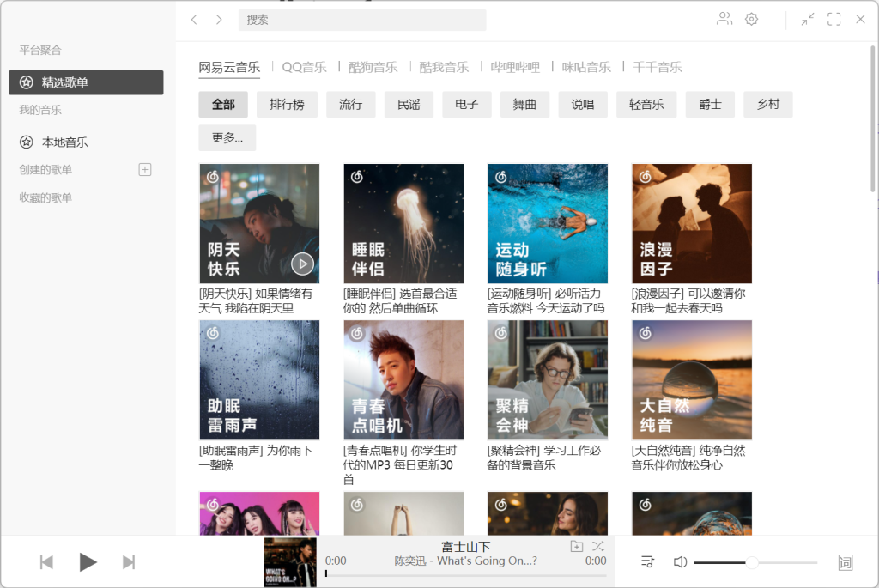Add current song to a playlist
Screen dimensions: 879x588
click(x=576, y=546)
